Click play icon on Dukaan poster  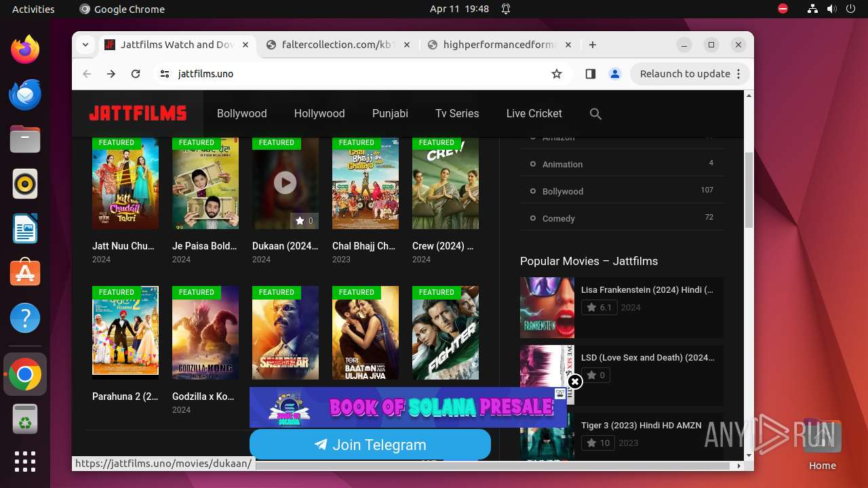coord(285,182)
